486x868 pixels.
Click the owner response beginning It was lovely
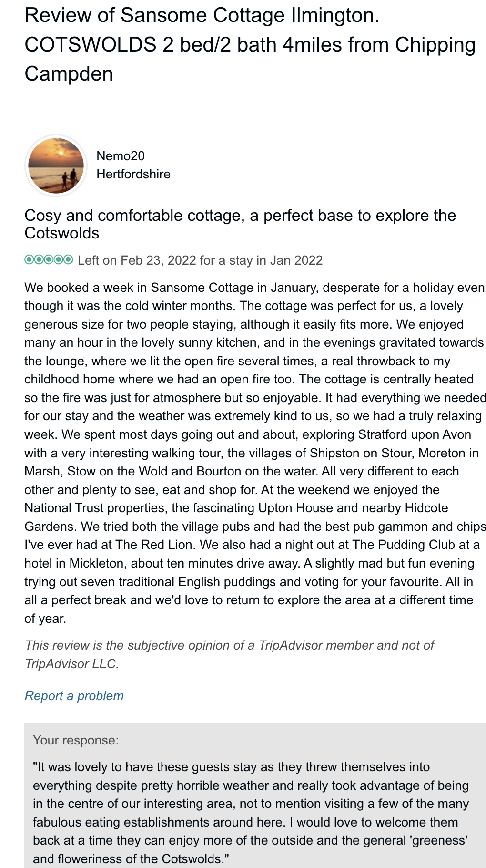(x=251, y=813)
